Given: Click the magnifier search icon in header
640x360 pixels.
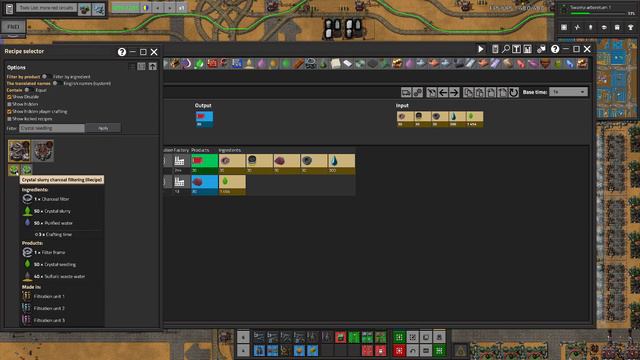Looking at the screenshot, I should pos(506,49).
